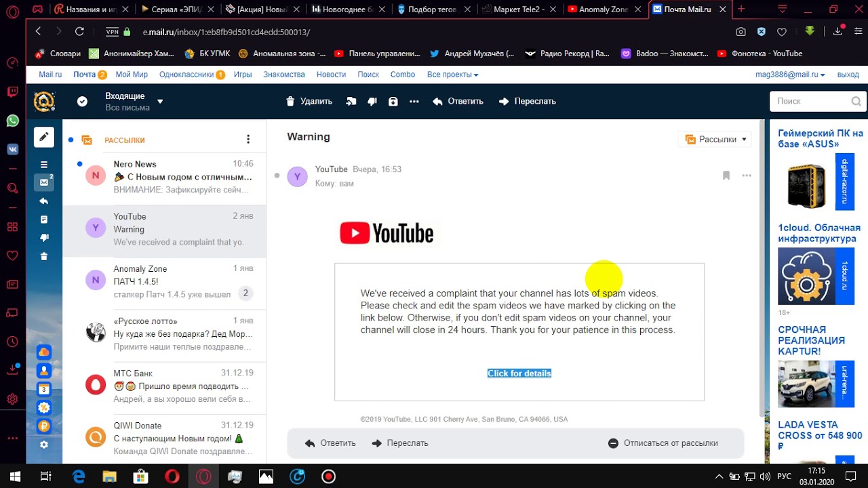Click the Delete (Удалить) trash button
Screen dimensions: 868x488
(x=309, y=102)
